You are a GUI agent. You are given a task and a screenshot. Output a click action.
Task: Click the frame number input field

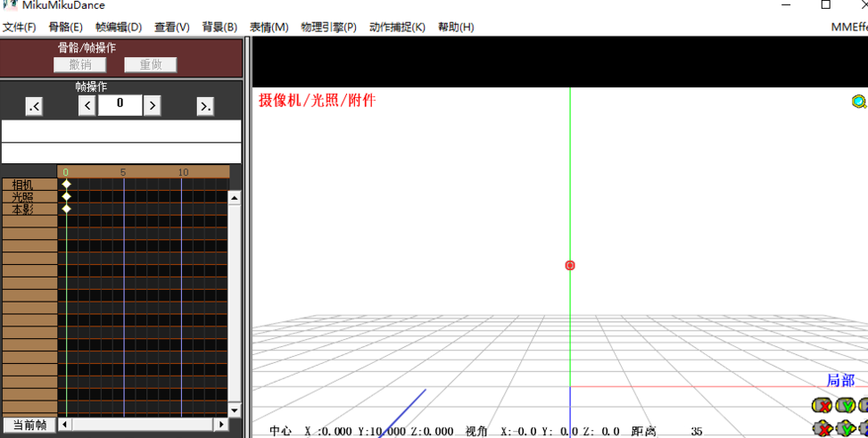pyautogui.click(x=120, y=104)
